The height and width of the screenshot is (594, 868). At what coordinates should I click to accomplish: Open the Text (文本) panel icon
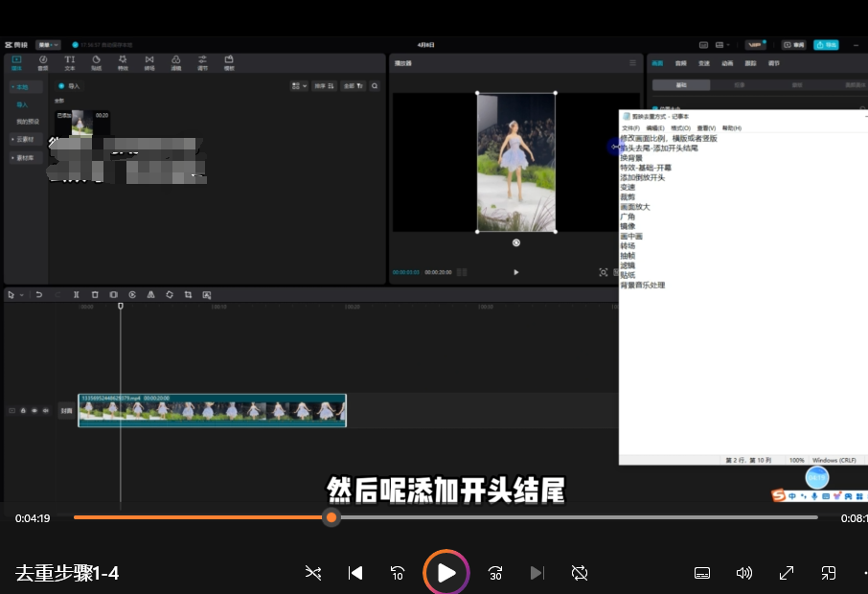coord(69,63)
